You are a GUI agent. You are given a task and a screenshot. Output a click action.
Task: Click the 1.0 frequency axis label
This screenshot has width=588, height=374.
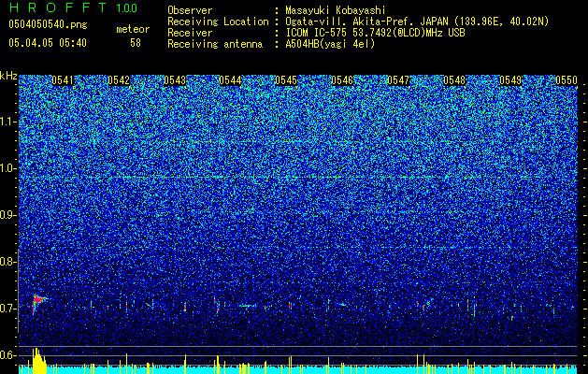coord(7,168)
